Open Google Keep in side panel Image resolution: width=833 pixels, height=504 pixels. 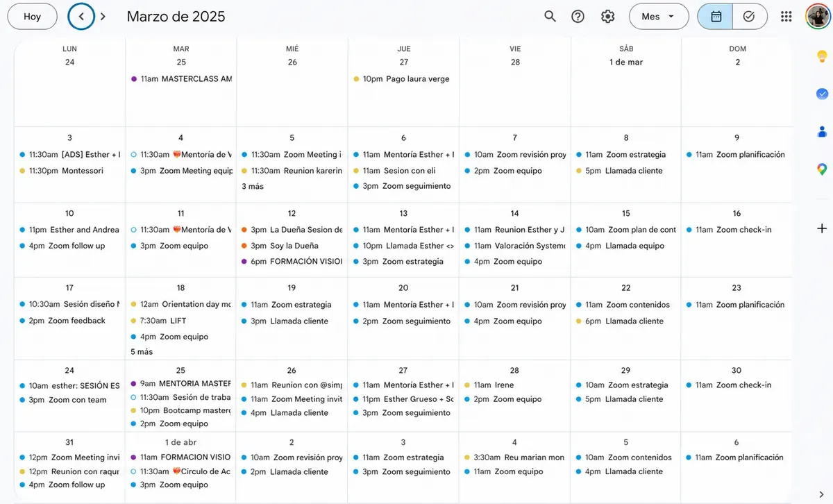(822, 56)
